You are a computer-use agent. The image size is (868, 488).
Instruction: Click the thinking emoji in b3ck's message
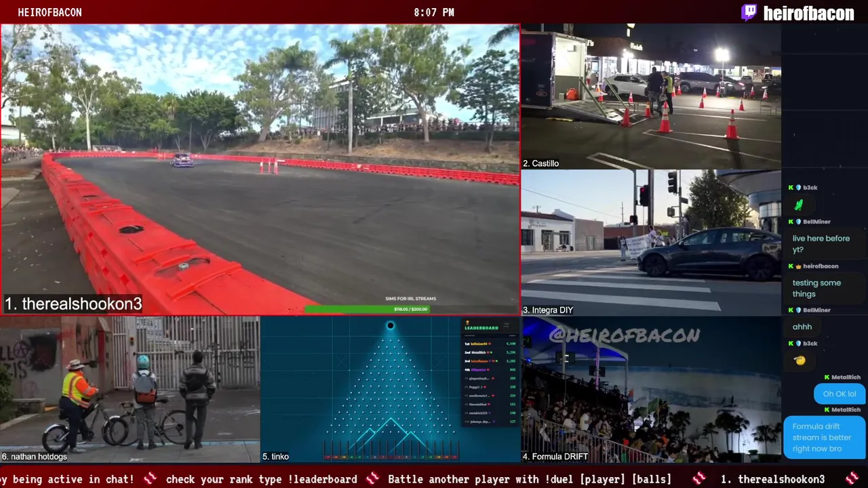(800, 360)
